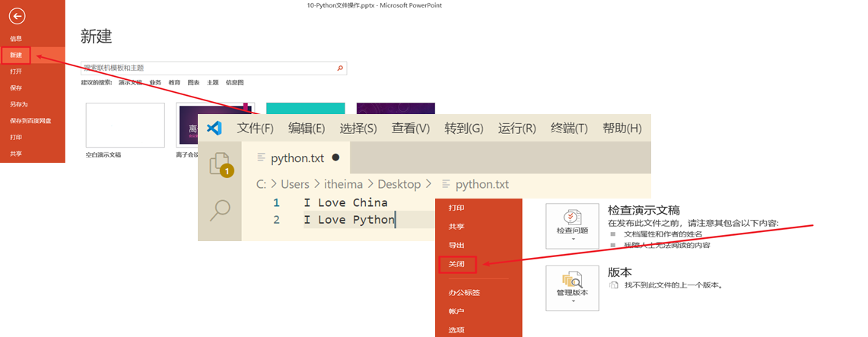Select the 空白演示文稿 blank presentation thumbnail
This screenshot has width=868, height=337.
point(126,125)
